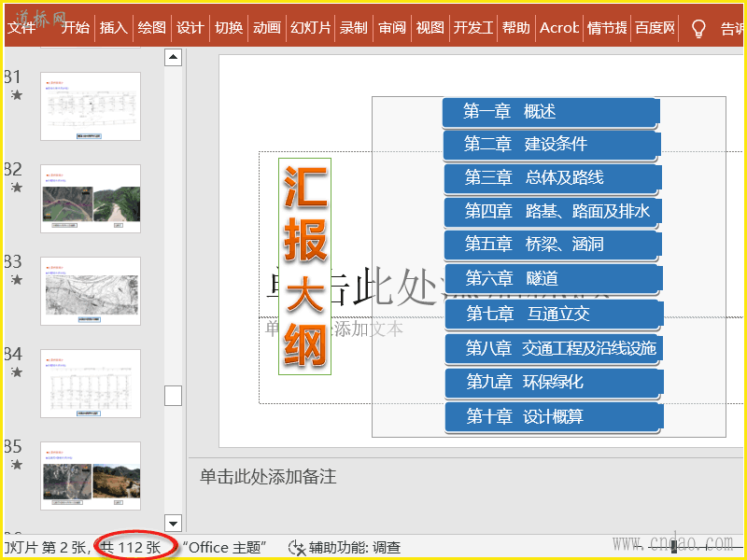
Task: Click the accessibility checker icon in status bar
Action: 297,548
